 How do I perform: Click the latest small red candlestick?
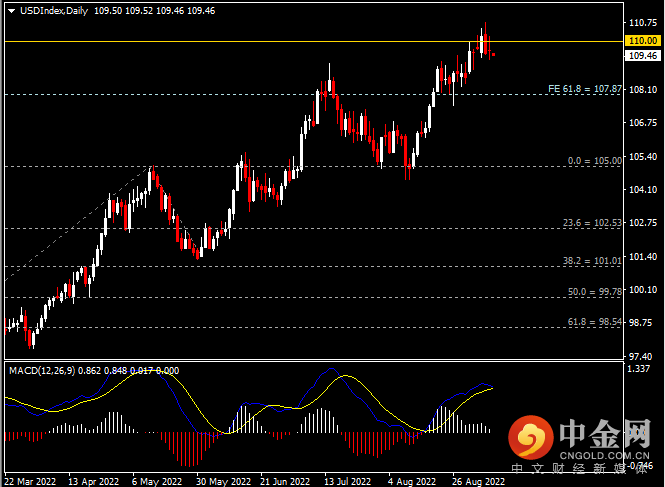pyautogui.click(x=493, y=54)
